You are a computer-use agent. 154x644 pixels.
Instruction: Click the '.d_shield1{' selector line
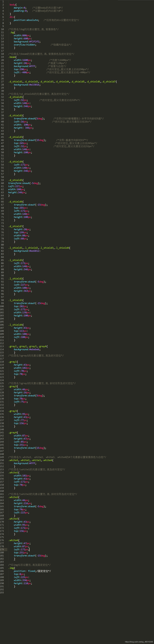point(16,97)
